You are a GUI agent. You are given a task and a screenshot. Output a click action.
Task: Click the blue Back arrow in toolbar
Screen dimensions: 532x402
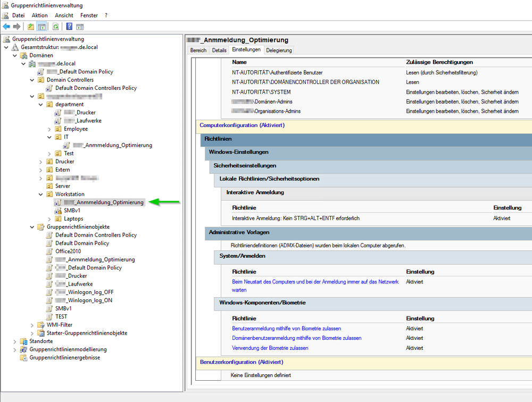tap(6, 26)
